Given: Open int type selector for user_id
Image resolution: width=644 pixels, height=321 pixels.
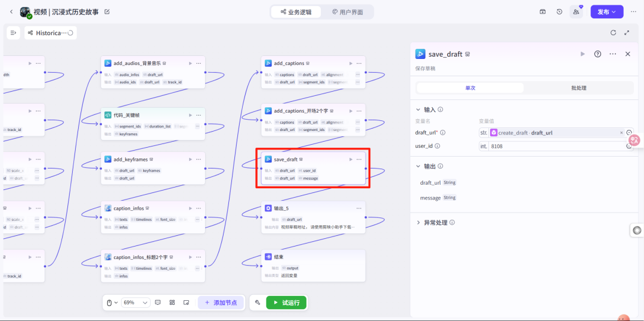Looking at the screenshot, I should click(484, 146).
